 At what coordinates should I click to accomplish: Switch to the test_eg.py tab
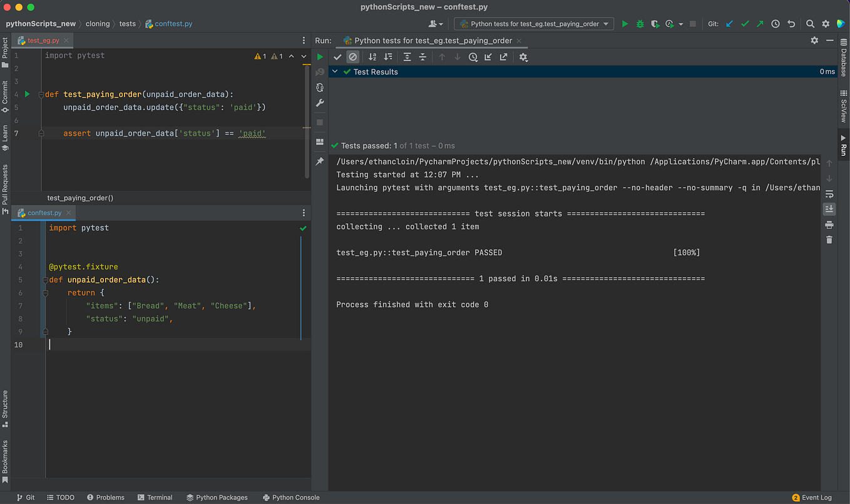[x=42, y=39]
